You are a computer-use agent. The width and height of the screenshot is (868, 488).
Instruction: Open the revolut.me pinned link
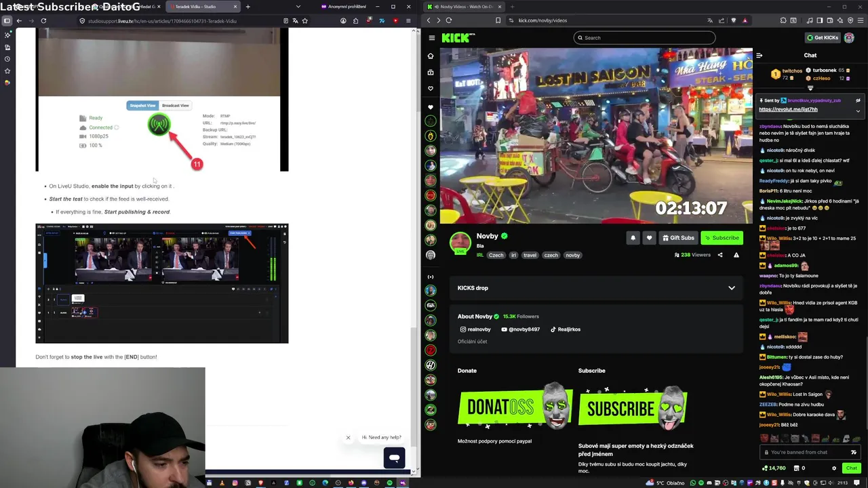pos(788,110)
